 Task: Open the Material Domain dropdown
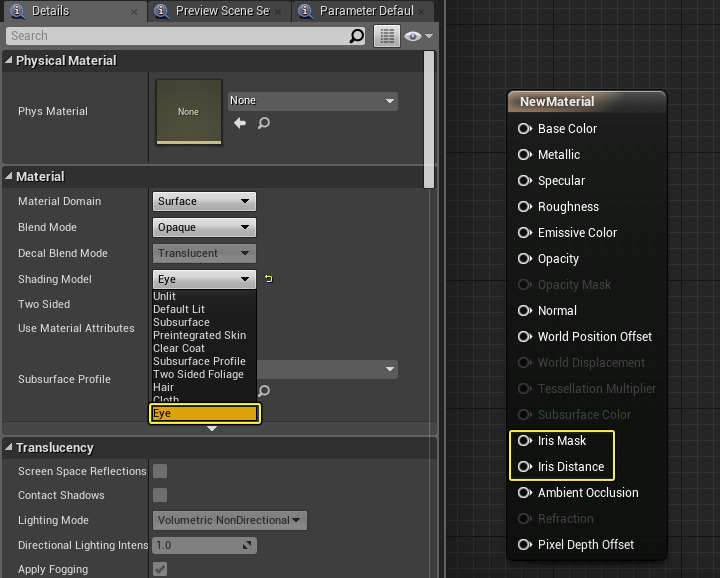point(204,201)
